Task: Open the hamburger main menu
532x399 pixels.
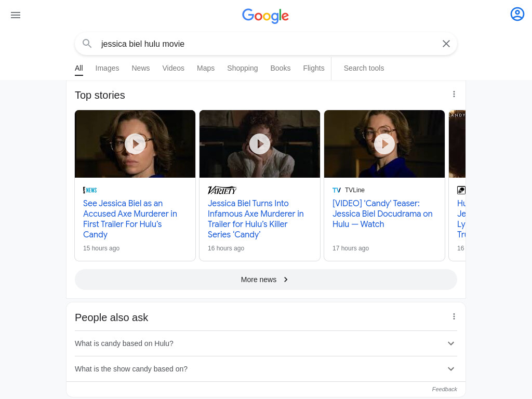Action: point(16,15)
